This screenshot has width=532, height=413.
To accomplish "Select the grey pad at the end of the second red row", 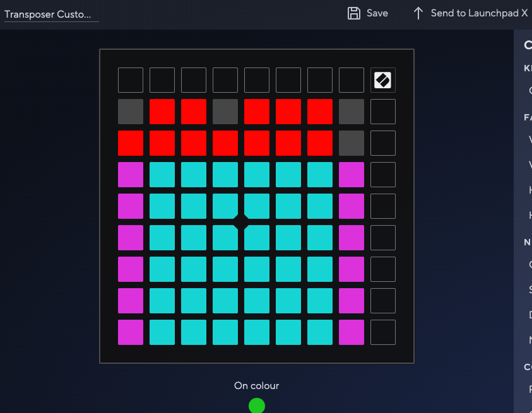I will 352,143.
